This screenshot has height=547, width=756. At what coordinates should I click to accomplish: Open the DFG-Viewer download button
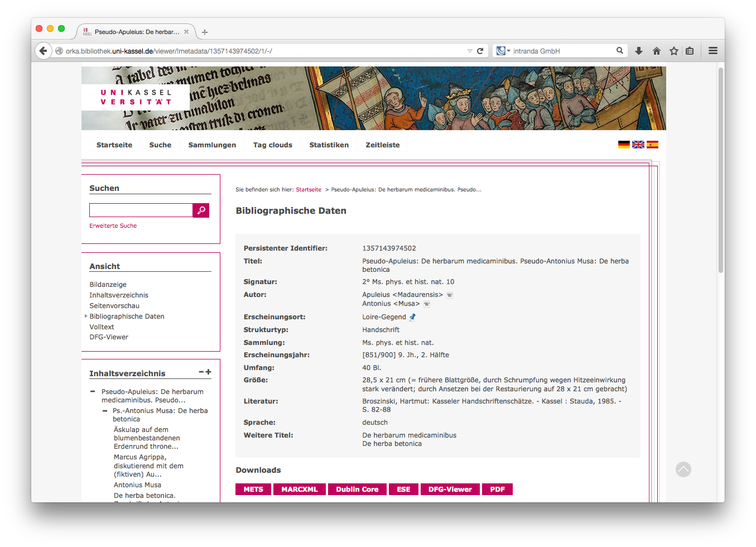pos(450,490)
